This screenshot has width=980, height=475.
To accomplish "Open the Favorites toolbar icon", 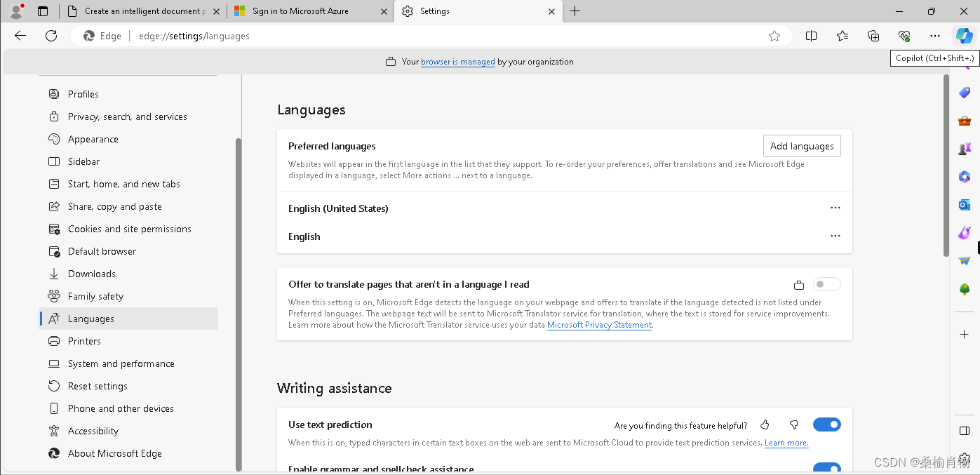I will (843, 36).
